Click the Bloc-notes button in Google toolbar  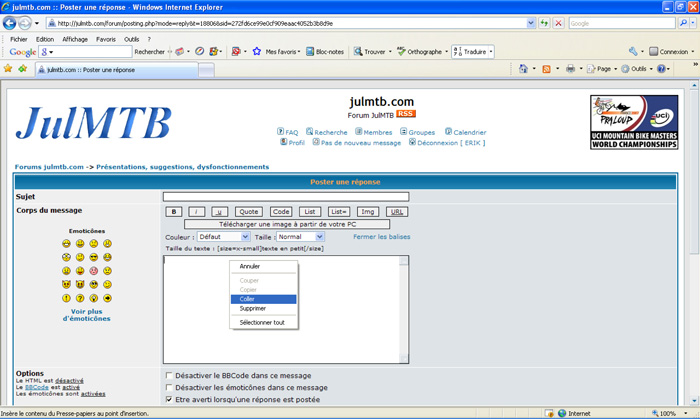325,52
